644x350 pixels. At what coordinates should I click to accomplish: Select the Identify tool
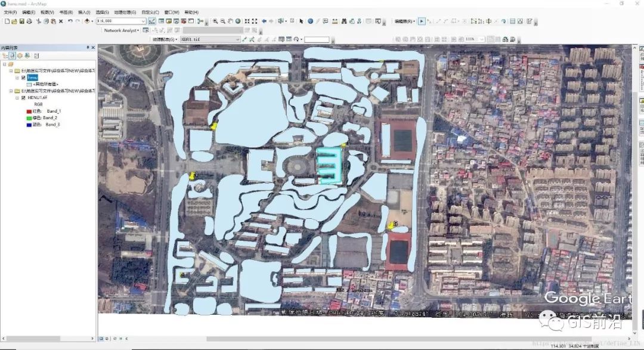[x=311, y=21]
